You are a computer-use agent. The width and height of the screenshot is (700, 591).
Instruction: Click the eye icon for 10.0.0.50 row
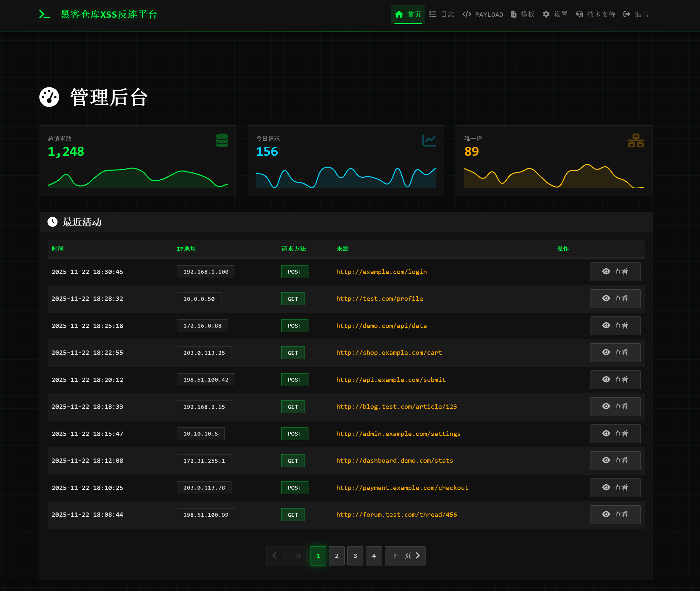[x=606, y=298]
